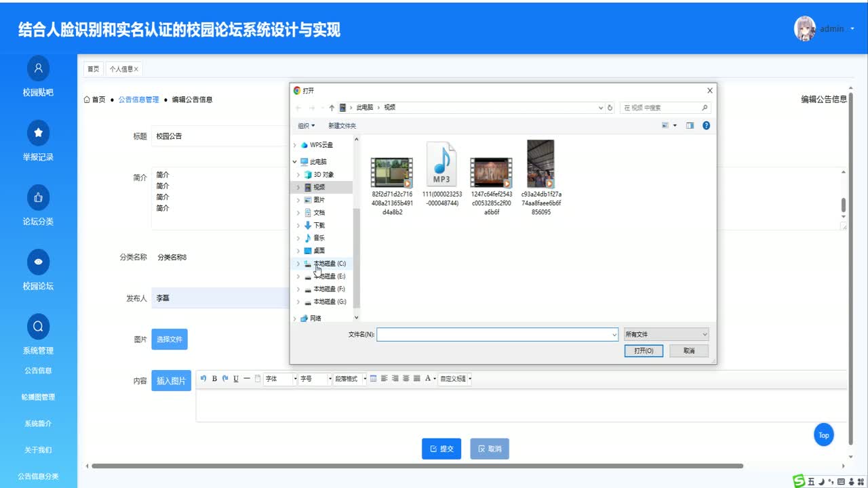Click the 选择文件 button
The height and width of the screenshot is (488, 868).
[x=170, y=339]
